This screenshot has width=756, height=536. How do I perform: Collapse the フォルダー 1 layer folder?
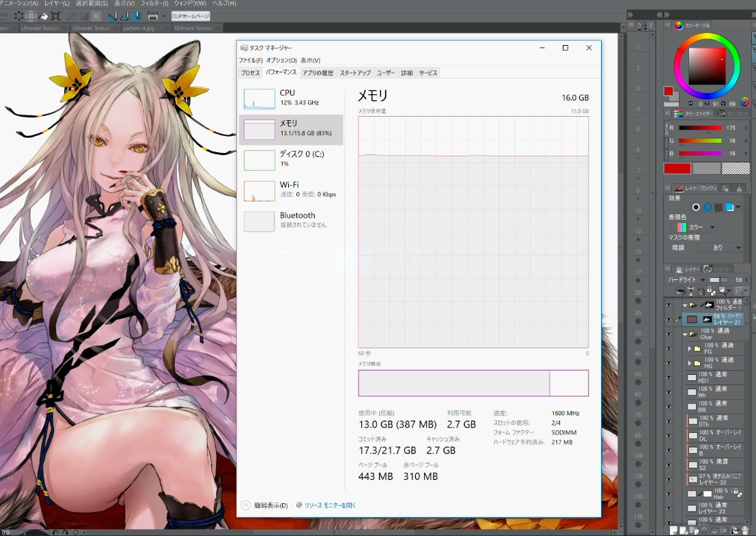pos(685,305)
